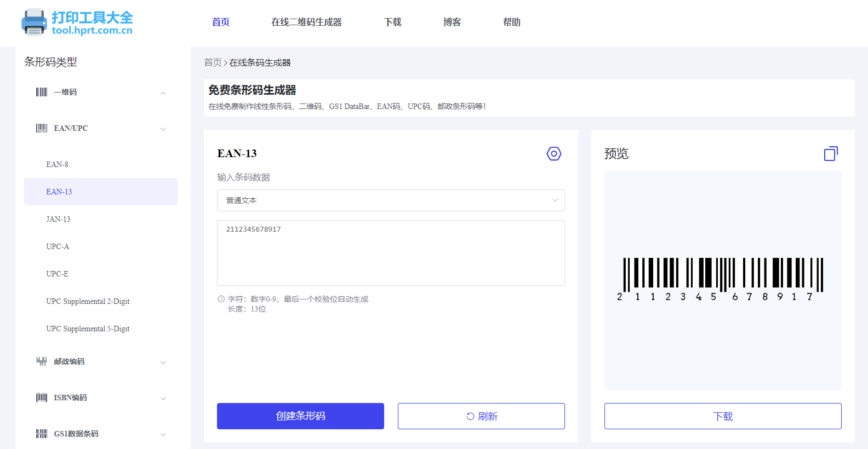
Task: Select UPC Supplemental 2-Digit type
Action: 101,301
